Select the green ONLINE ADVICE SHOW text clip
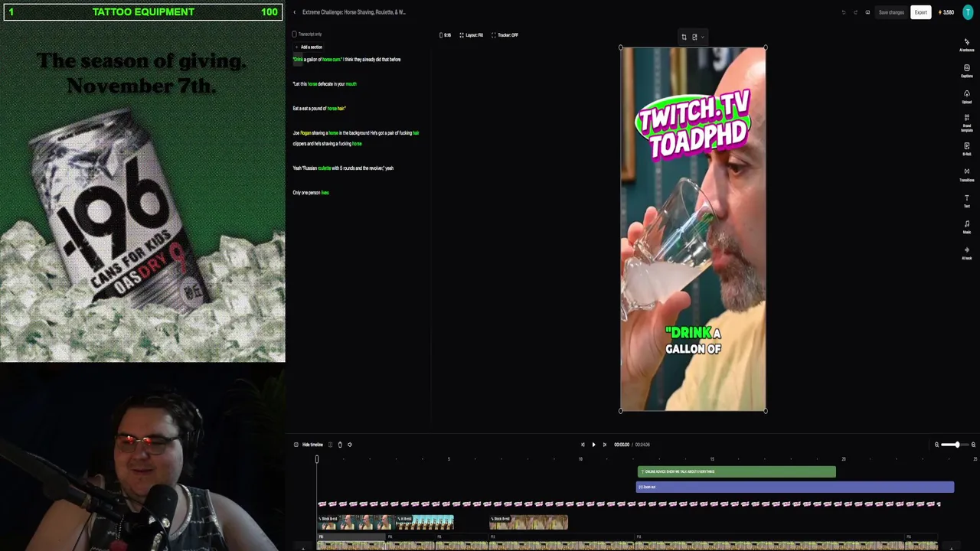The image size is (980, 551). coord(737,472)
